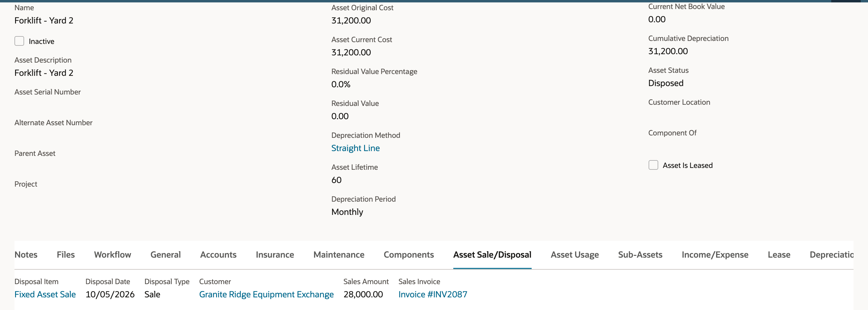
Task: Click the Name value Forklift - Yard 2
Action: (44, 20)
